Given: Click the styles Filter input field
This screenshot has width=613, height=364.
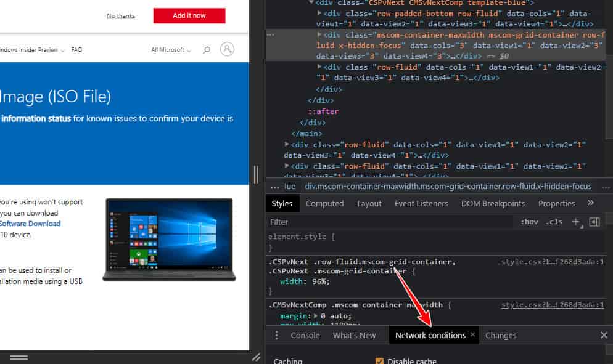Looking at the screenshot, I should pyautogui.click(x=389, y=222).
